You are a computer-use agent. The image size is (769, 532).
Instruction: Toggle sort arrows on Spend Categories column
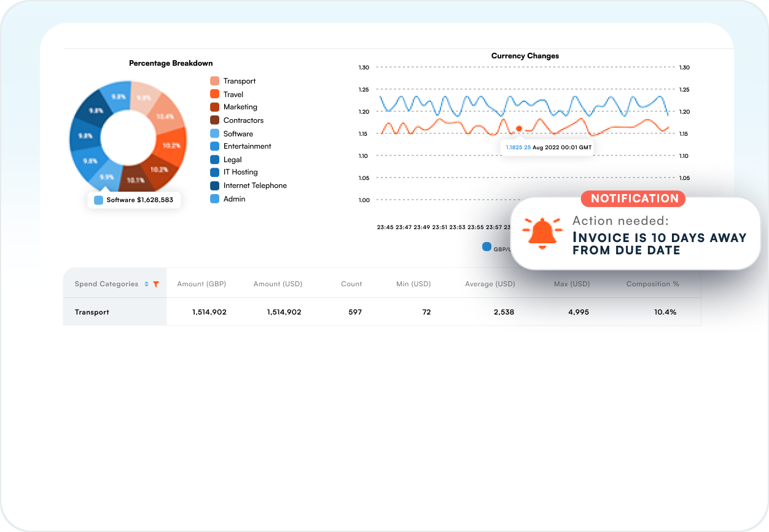(x=146, y=284)
